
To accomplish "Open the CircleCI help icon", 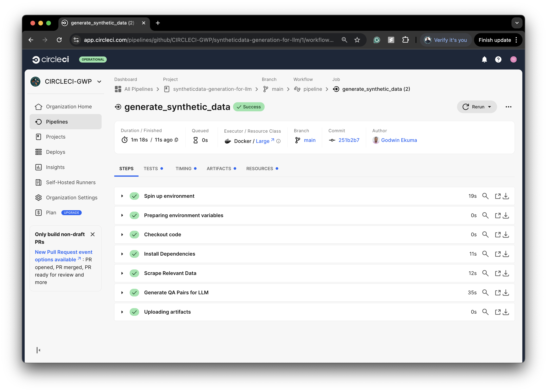I will (x=498, y=59).
